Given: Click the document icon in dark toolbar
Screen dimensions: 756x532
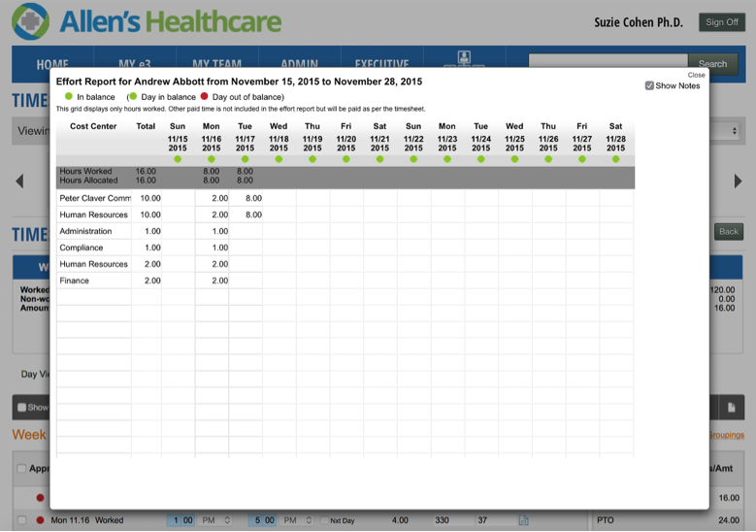Looking at the screenshot, I should (731, 408).
